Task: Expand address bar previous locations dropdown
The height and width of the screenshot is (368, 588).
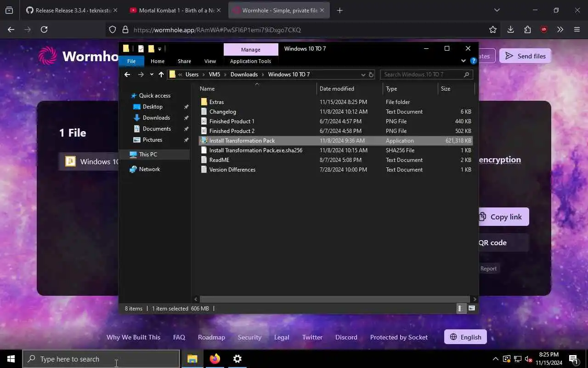Action: tap(363, 75)
